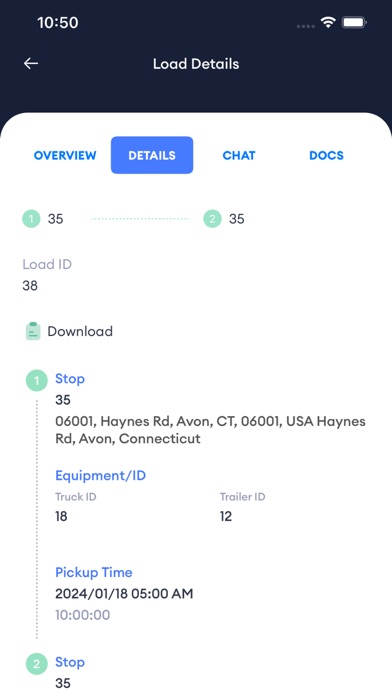392x696 pixels.
Task: Open the DOCS tab
Action: point(326,155)
